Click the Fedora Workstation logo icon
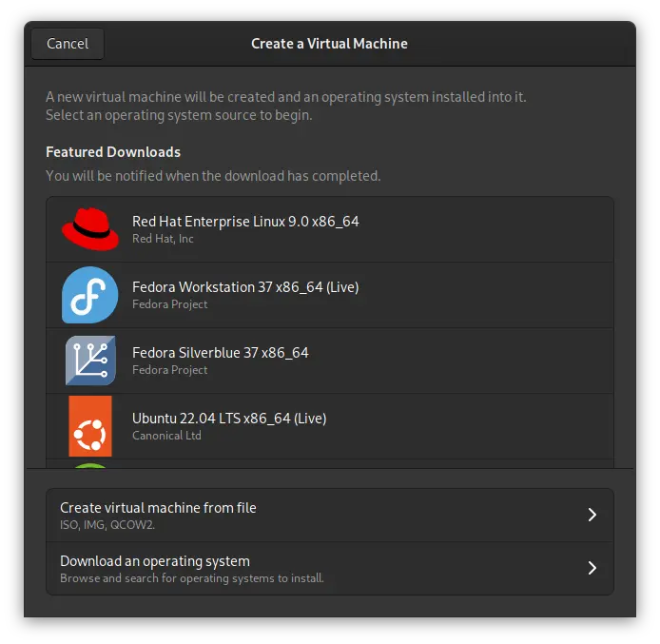The width and height of the screenshot is (660, 644). 90,295
